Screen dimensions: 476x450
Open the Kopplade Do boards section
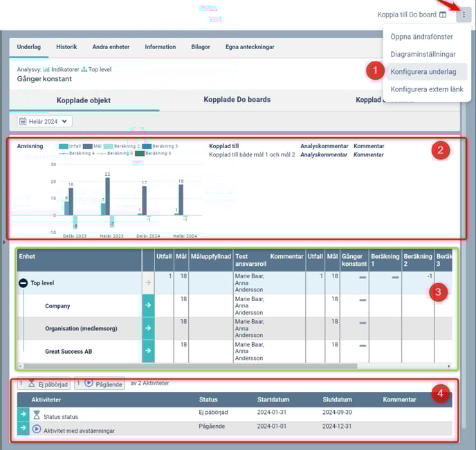pos(237,100)
